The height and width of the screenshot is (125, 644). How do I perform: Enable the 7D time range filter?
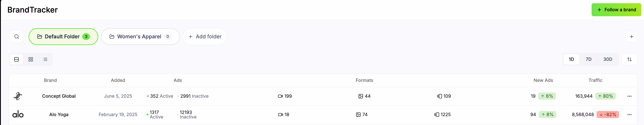[589, 59]
